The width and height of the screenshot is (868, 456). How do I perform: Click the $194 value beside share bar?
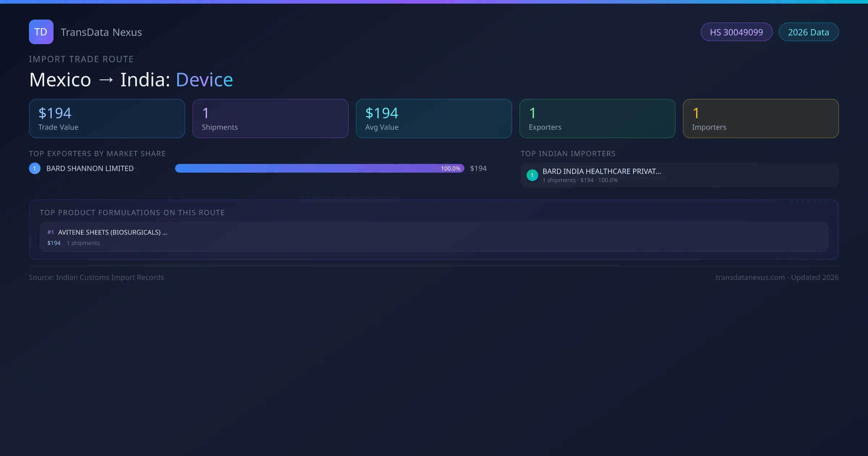coord(478,168)
